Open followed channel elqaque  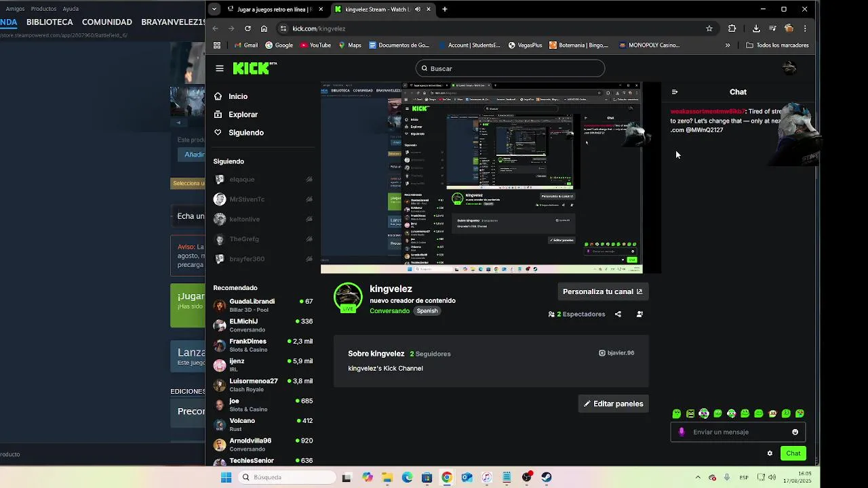pos(263,180)
